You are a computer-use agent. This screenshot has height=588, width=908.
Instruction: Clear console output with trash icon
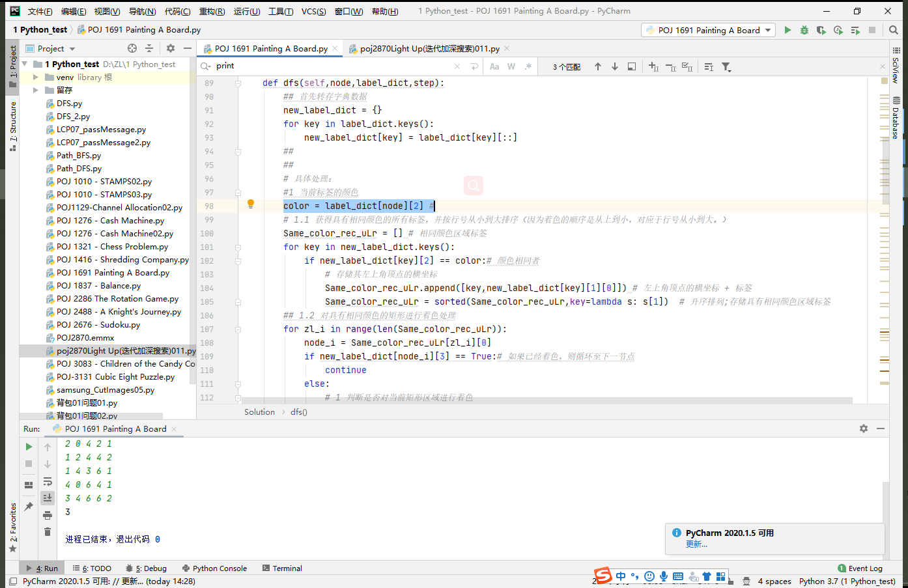[x=48, y=532]
